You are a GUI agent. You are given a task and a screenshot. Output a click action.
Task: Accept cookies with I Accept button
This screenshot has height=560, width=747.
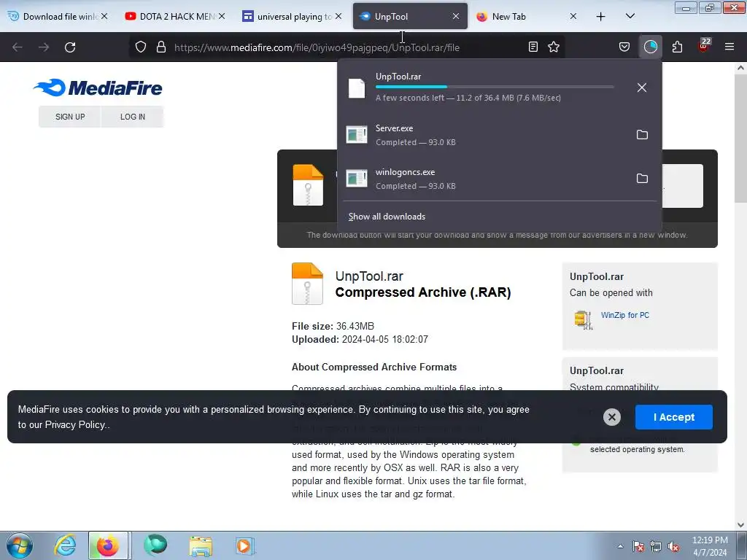pyautogui.click(x=673, y=417)
